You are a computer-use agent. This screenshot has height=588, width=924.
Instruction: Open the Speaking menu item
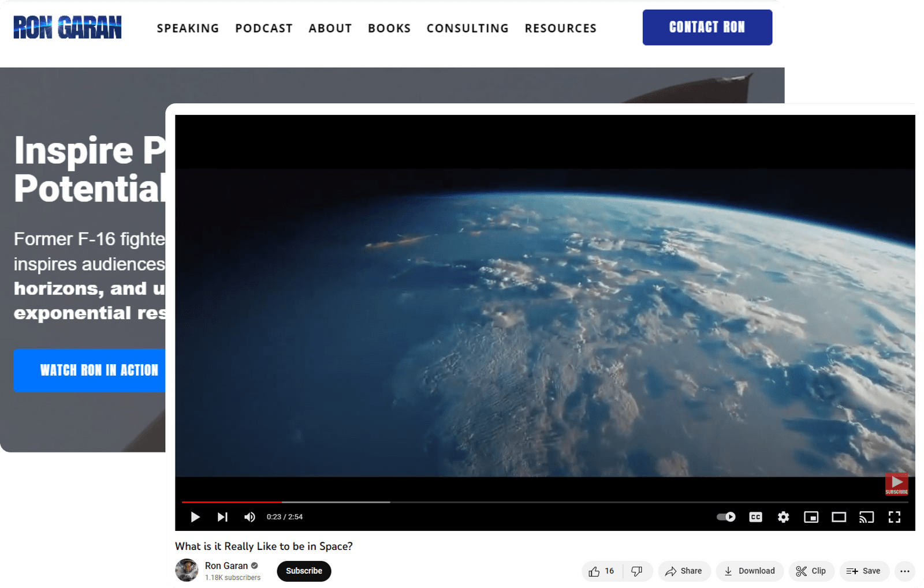coord(188,28)
